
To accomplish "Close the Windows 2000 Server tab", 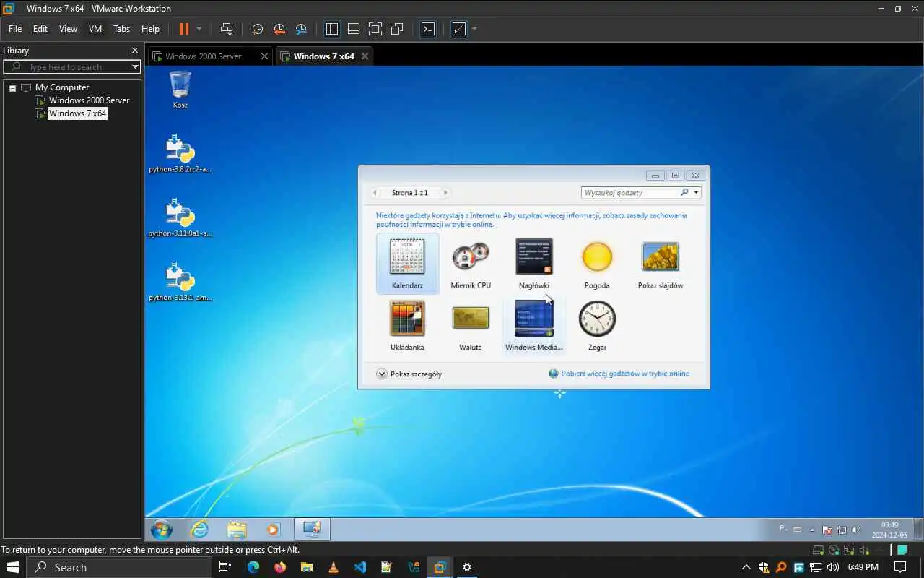I will pos(264,56).
